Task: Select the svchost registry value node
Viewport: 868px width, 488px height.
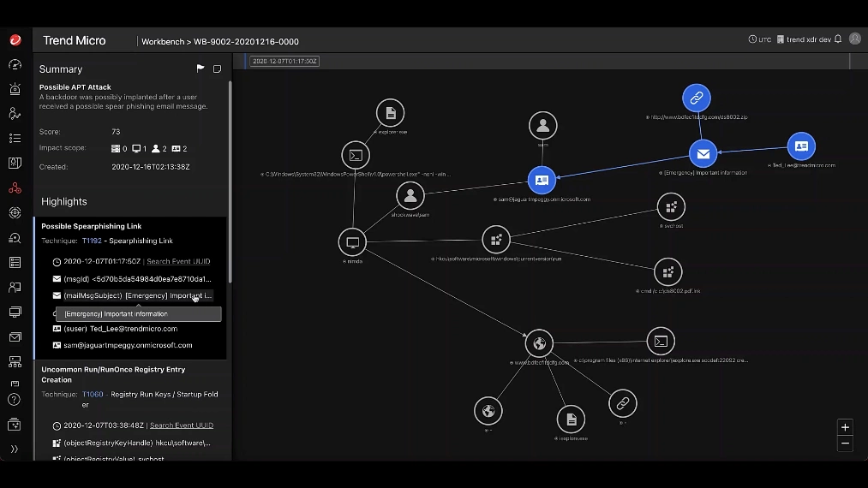Action: click(x=671, y=207)
